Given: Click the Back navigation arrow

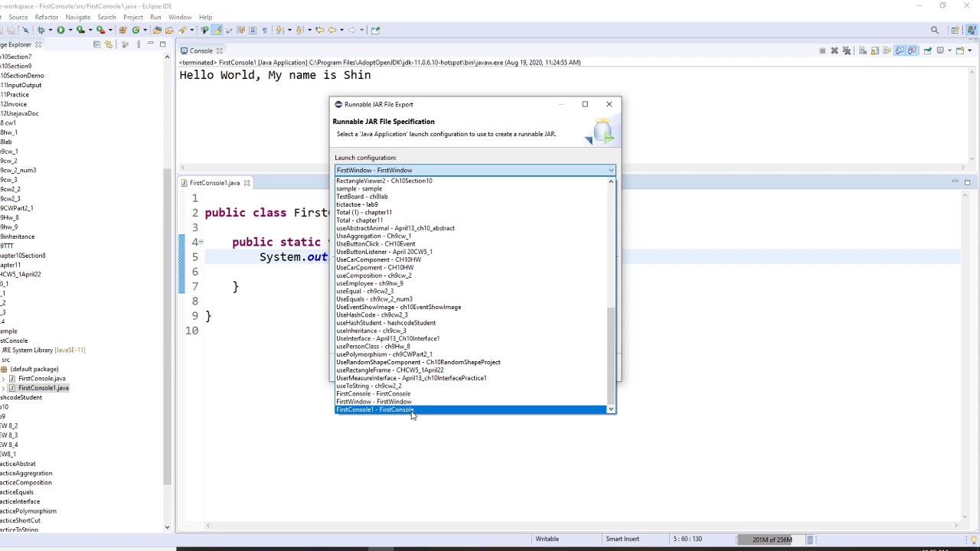Looking at the screenshot, I should 332,30.
